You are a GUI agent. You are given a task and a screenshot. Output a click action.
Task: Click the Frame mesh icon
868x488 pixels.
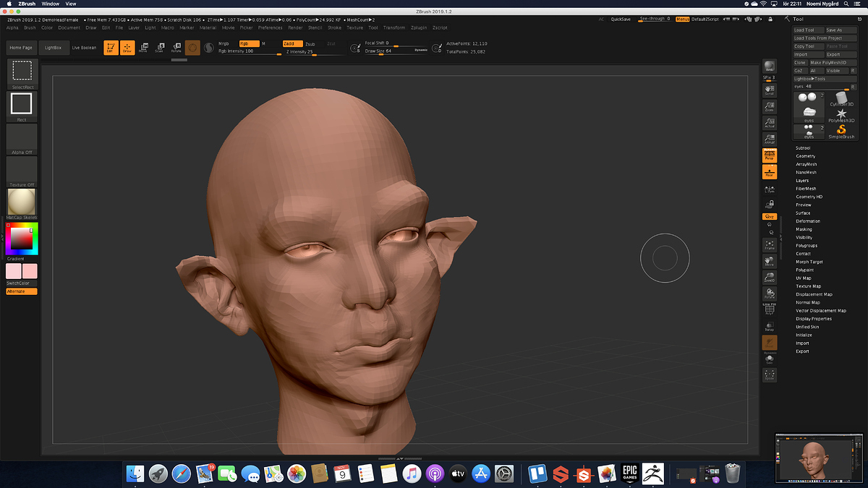tap(770, 244)
